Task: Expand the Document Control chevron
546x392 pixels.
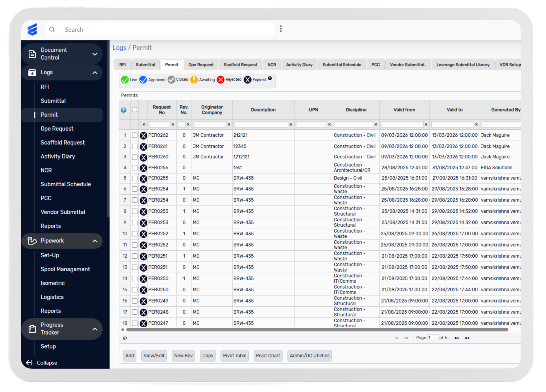Action: [95, 54]
